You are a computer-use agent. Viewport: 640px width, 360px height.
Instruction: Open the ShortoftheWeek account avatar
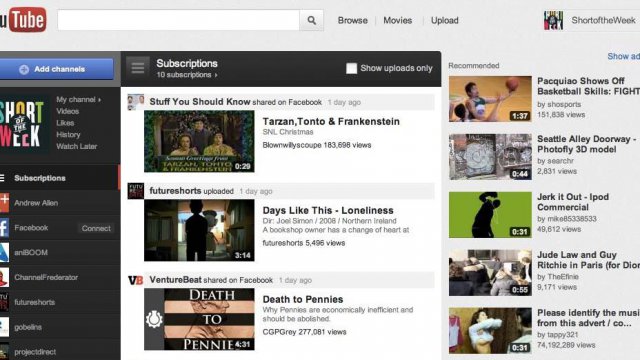click(x=553, y=20)
